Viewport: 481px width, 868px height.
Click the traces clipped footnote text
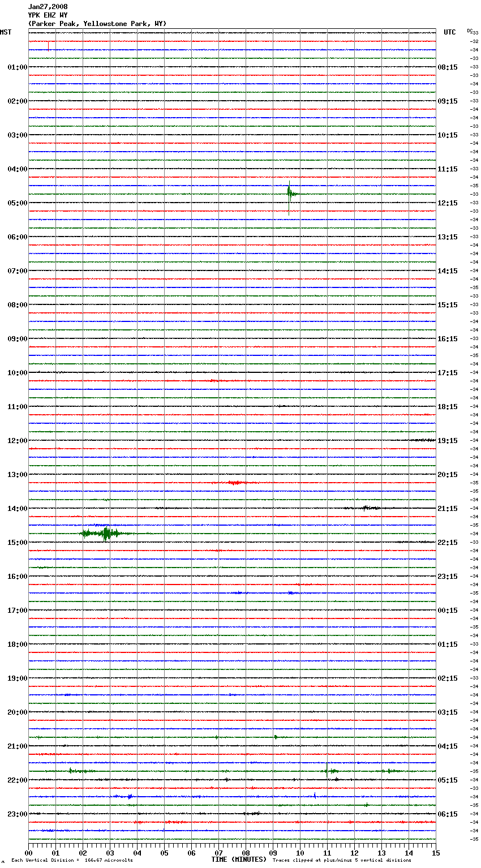[342, 860]
